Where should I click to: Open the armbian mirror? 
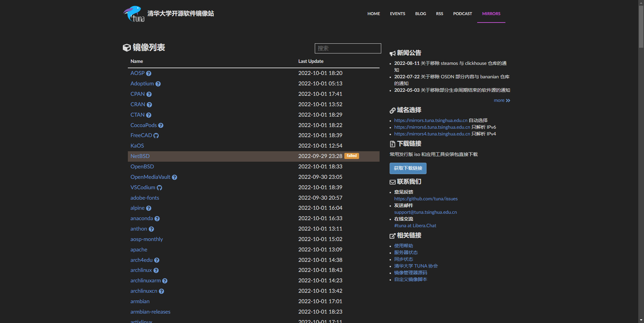click(x=140, y=301)
